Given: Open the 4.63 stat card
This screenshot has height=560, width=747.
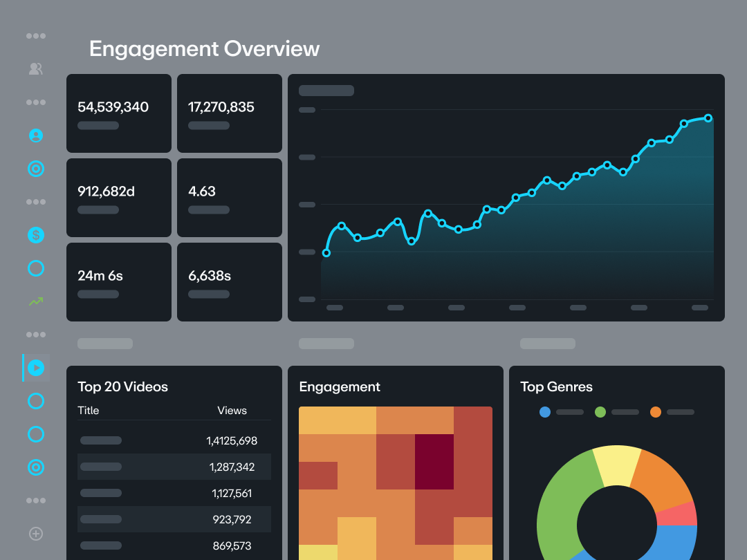Looking at the screenshot, I should coord(230,198).
